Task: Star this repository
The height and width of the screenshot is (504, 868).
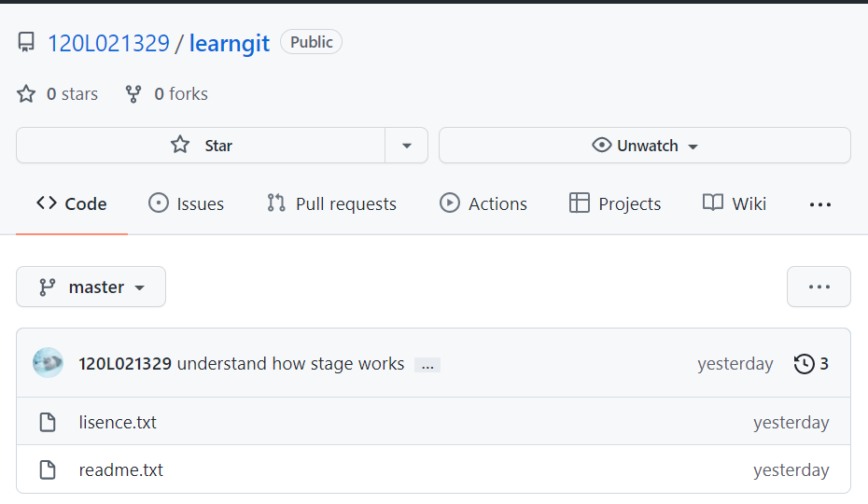Action: pos(201,146)
